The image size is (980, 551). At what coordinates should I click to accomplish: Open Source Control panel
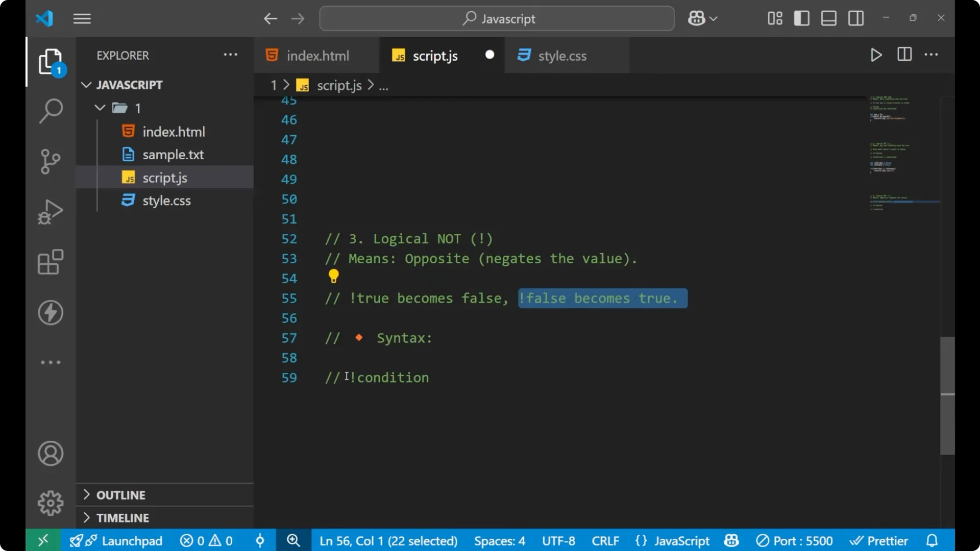[50, 161]
